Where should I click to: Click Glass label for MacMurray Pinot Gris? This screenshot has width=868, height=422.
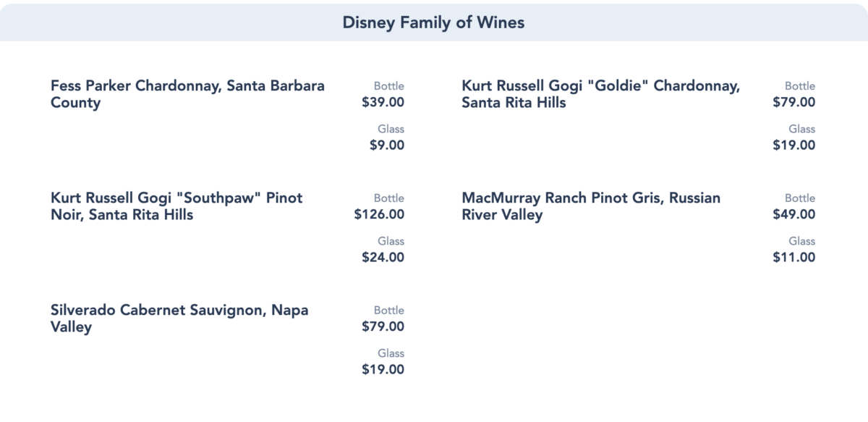click(x=801, y=241)
